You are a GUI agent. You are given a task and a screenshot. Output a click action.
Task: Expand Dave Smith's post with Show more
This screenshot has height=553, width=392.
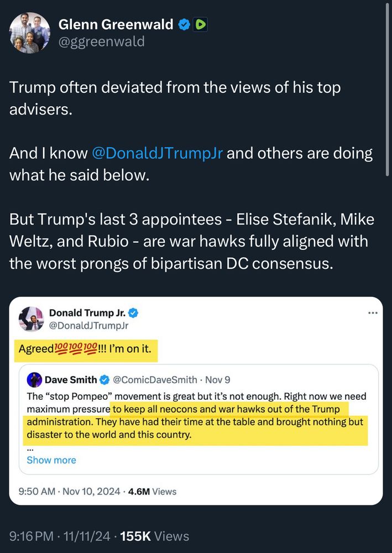point(51,460)
